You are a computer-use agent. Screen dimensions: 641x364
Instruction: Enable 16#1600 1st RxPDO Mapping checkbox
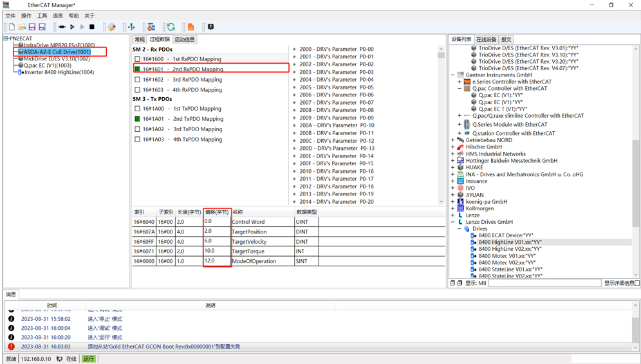137,59
